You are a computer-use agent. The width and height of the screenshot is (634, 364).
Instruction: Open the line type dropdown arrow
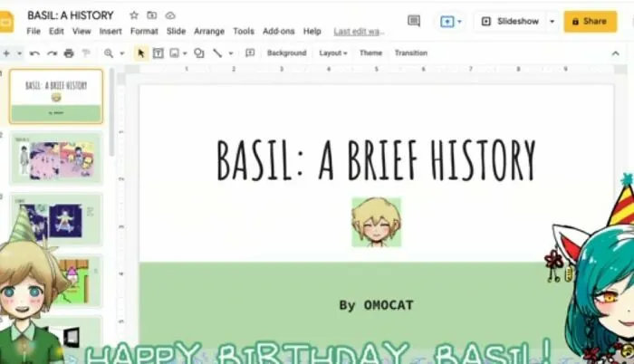pos(231,53)
